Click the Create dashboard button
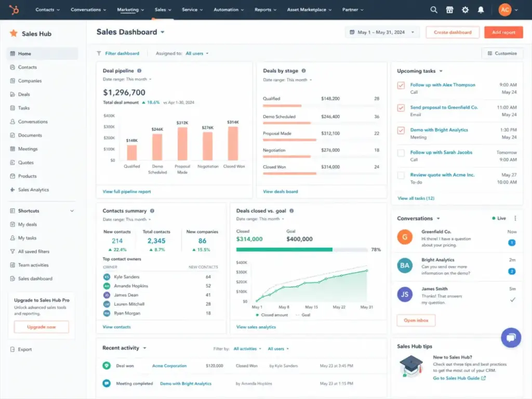Screen dimensions: 532x399 click(x=453, y=32)
